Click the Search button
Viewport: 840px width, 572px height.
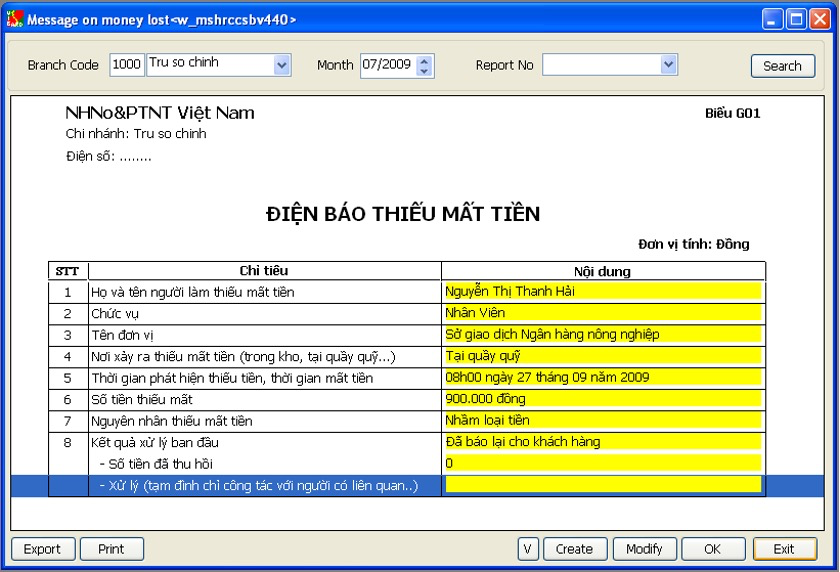tap(783, 66)
